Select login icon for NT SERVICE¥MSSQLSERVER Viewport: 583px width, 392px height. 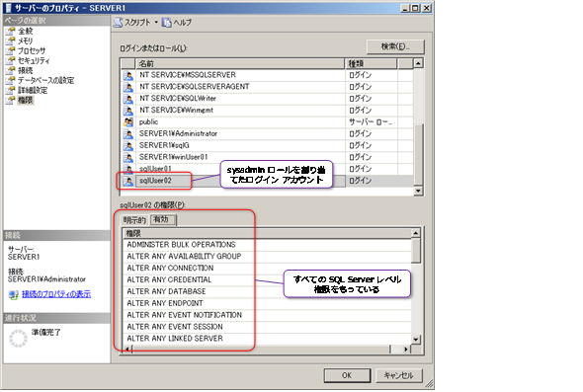(x=128, y=75)
